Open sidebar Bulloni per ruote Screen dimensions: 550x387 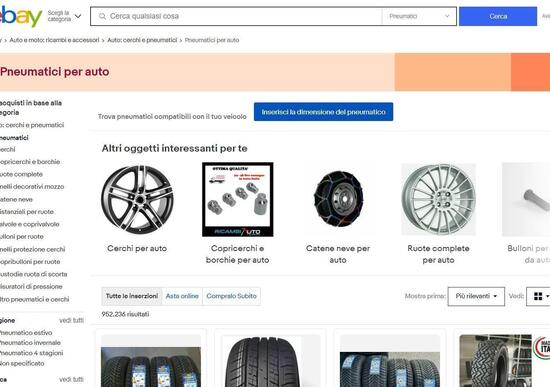(x=22, y=237)
